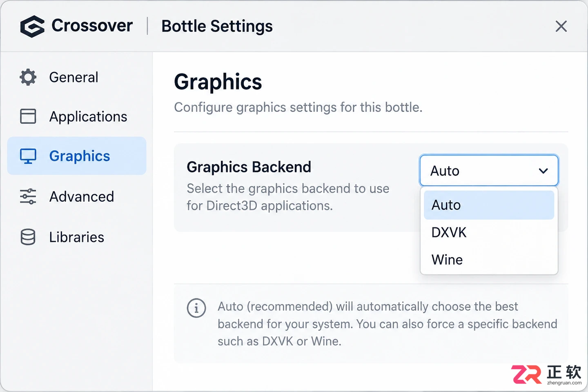Screen dimensions: 588x392
Task: Open the General settings tab
Action: point(77,77)
